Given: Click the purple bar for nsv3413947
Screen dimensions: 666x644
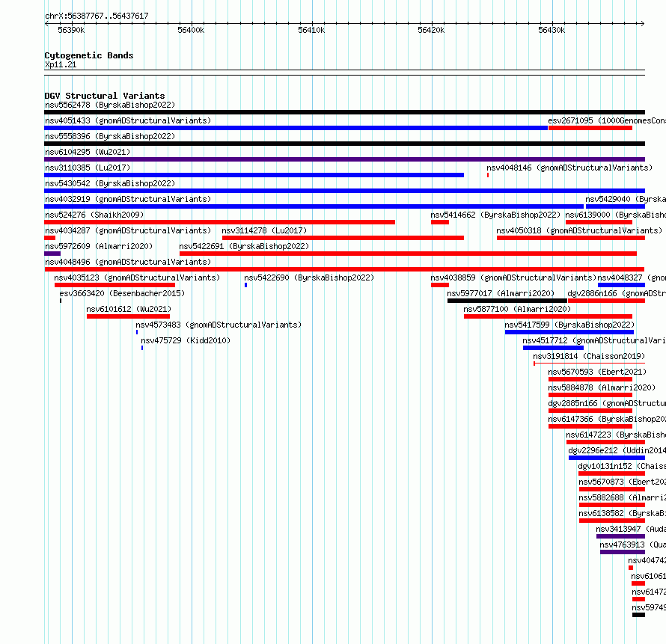Looking at the screenshot, I should (x=620, y=536).
